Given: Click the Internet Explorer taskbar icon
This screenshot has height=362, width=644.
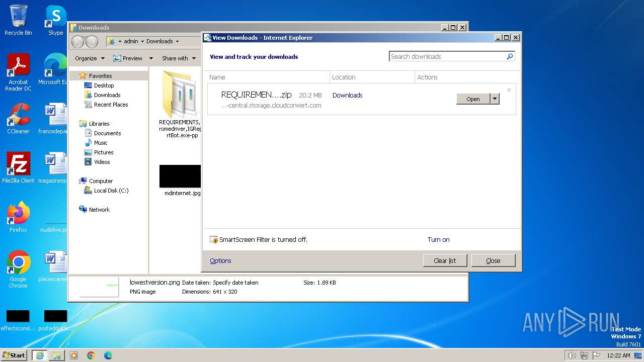Looking at the screenshot, I should pos(40,355).
